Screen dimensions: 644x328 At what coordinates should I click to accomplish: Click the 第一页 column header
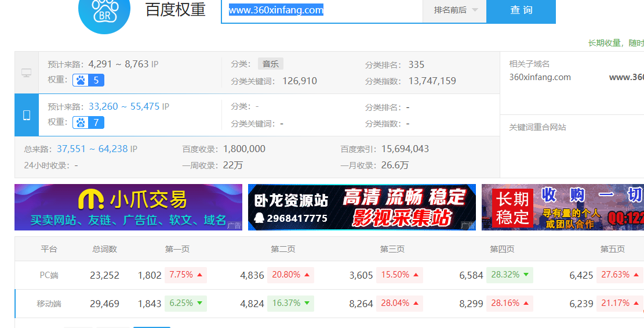177,249
